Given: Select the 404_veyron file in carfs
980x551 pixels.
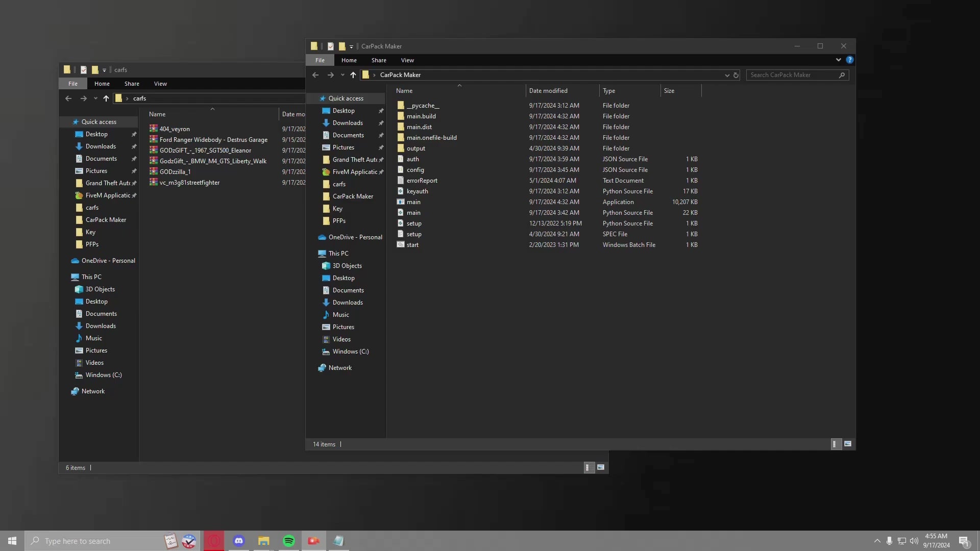Looking at the screenshot, I should click(x=175, y=129).
